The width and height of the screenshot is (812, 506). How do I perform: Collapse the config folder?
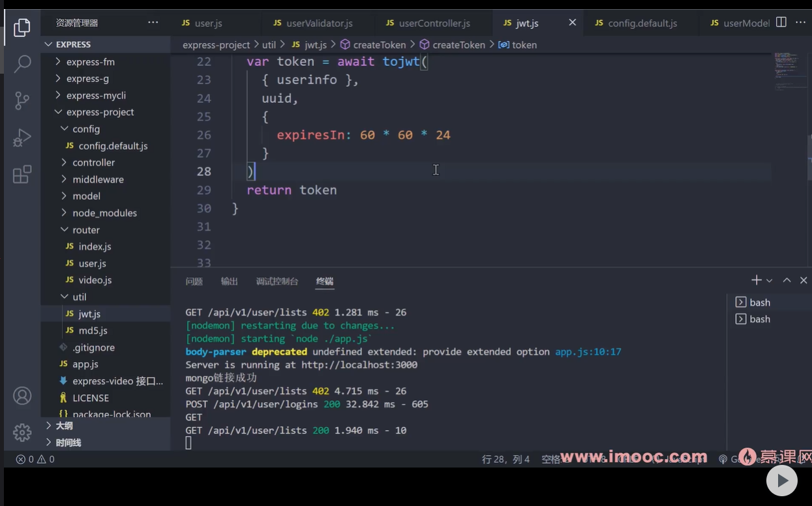[x=106, y=129]
